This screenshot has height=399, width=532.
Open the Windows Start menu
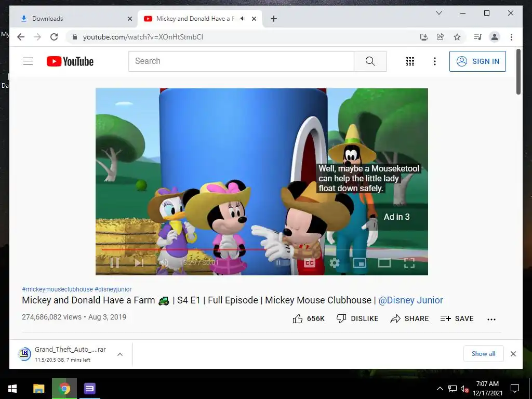(x=12, y=389)
